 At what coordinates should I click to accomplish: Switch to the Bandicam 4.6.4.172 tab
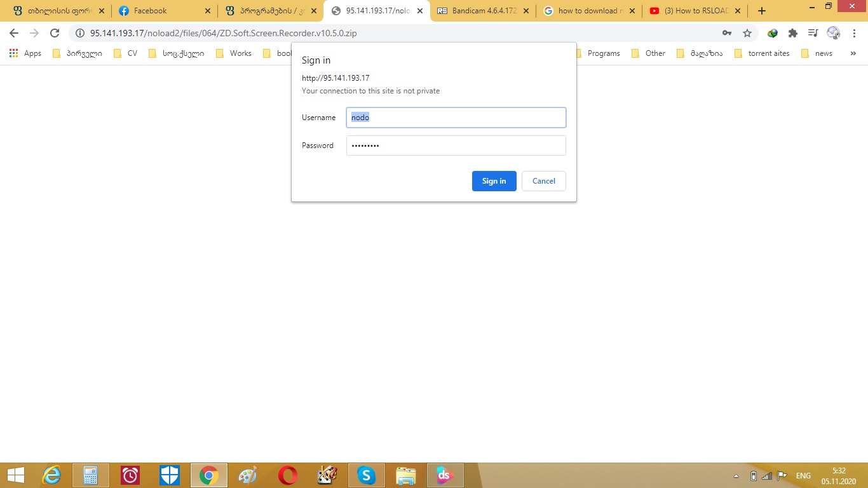pyautogui.click(x=483, y=11)
